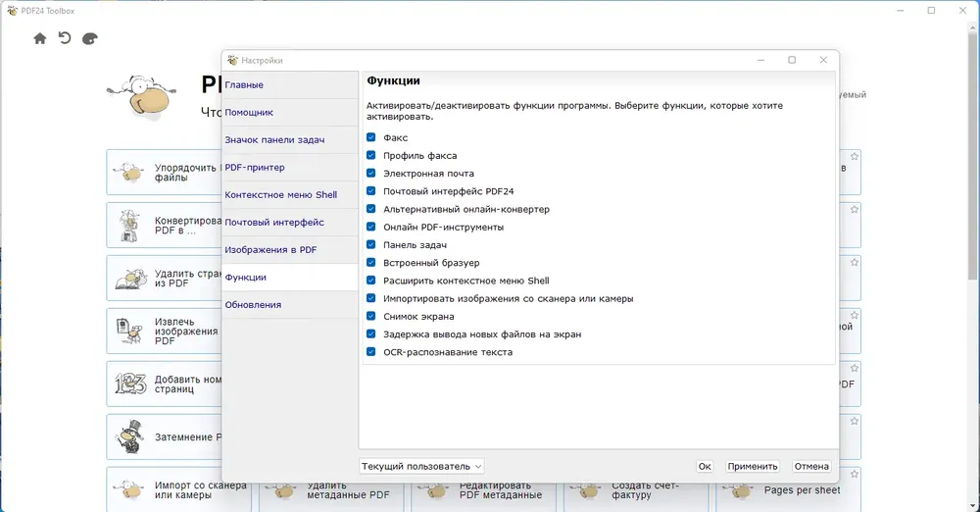Minimize the Настройки dialog
Screen dimensions: 980x512
coord(760,60)
